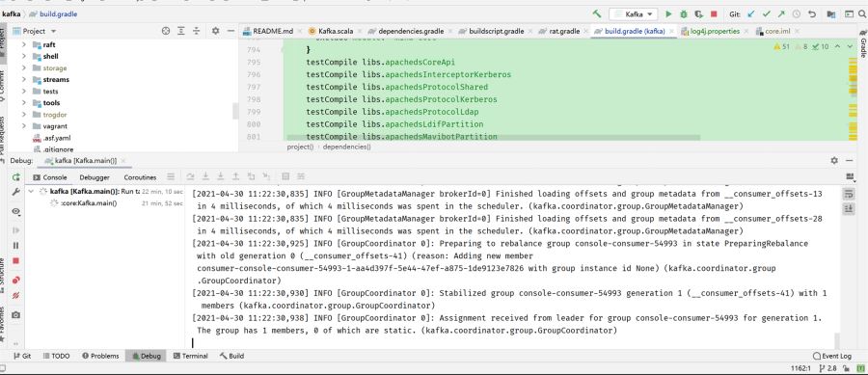Stop the debug session with red square
The image size is (868, 375).
point(16,260)
